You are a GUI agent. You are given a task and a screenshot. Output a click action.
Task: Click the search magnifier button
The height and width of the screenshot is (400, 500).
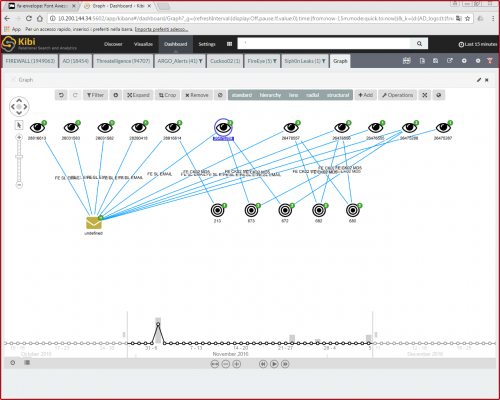click(419, 44)
